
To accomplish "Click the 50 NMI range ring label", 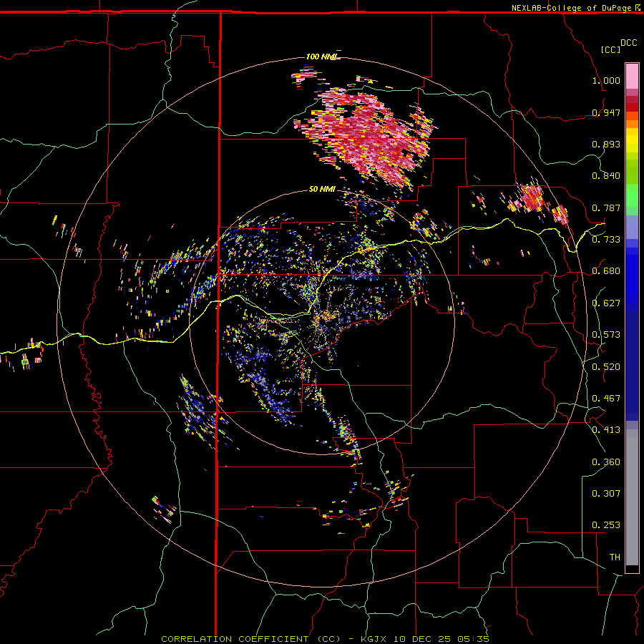I will pos(322,190).
